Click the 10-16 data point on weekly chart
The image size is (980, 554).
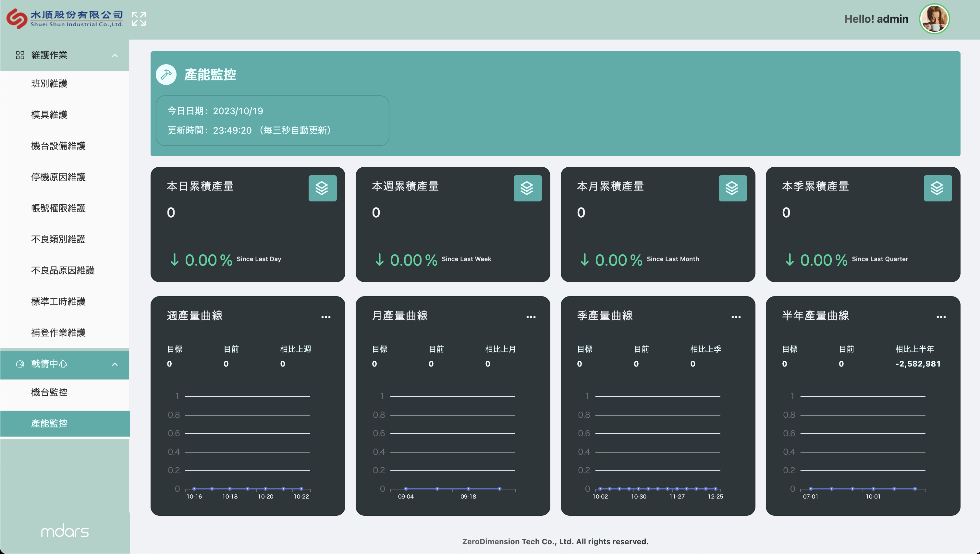click(194, 489)
